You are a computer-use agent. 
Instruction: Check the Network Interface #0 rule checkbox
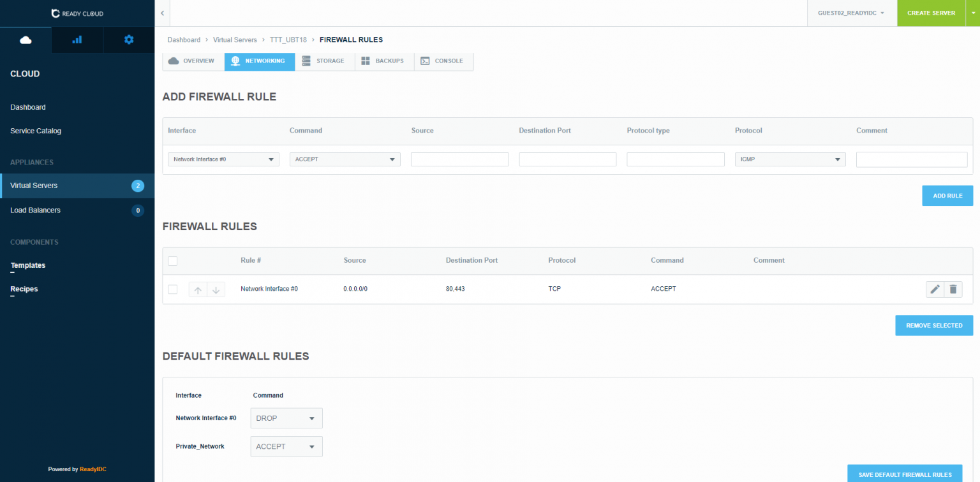point(172,289)
